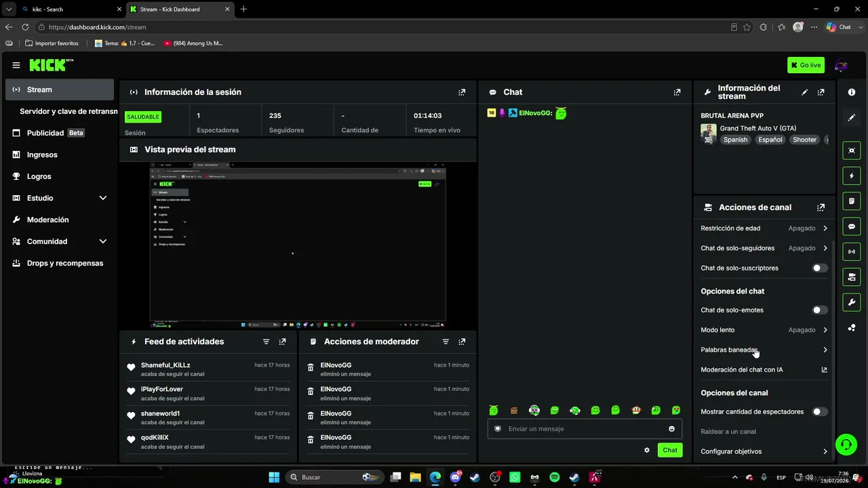This screenshot has height=488, width=868.
Task: Open the hamburger menu next to the Kick logo
Action: tap(16, 65)
